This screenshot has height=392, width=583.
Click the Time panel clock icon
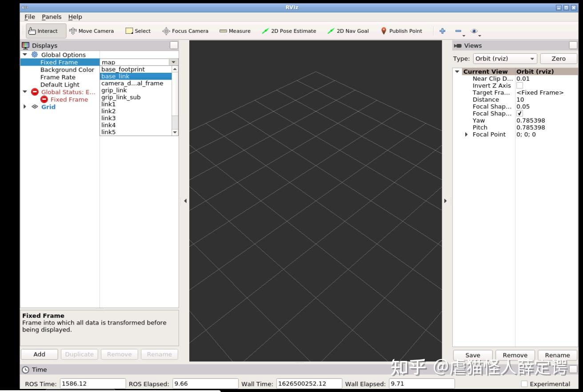(x=25, y=370)
